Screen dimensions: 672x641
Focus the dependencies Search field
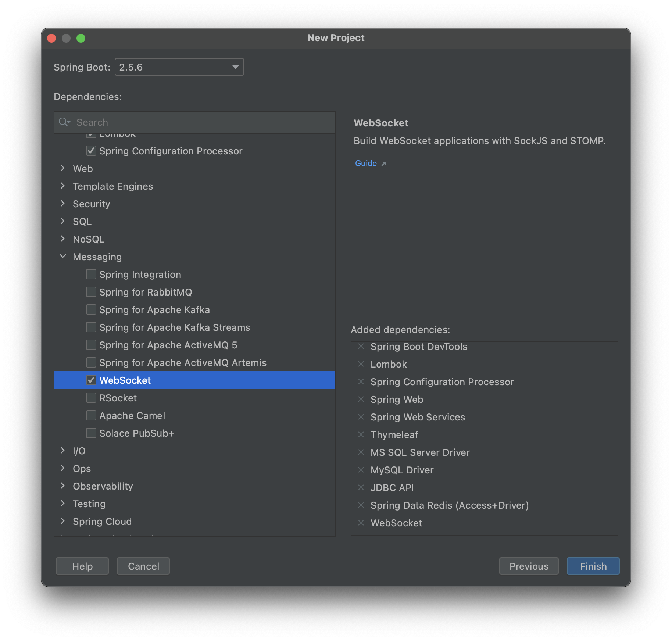coord(195,122)
